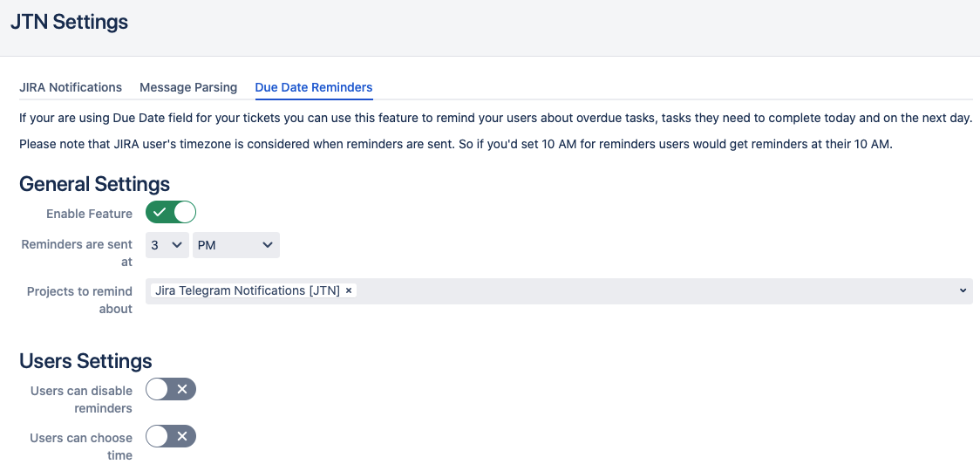Open the AM/PM dropdown showing PM

[x=235, y=245]
